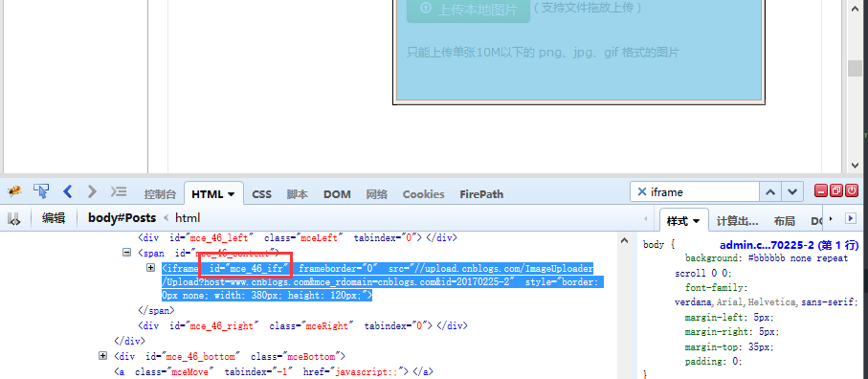Select the highlighted iframe element line
This screenshot has height=379, width=868.
[x=383, y=282]
